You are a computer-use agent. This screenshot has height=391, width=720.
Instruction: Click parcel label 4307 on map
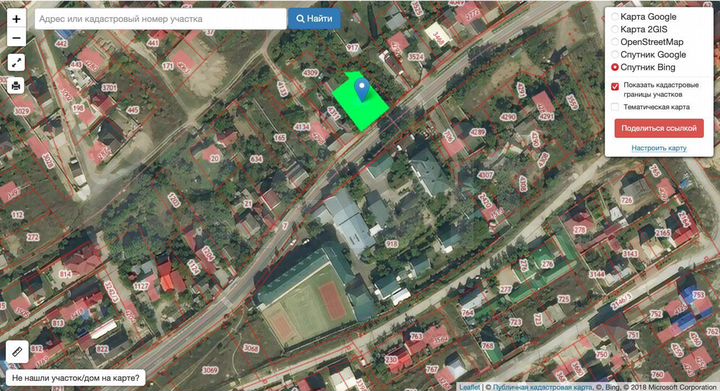[485, 174]
